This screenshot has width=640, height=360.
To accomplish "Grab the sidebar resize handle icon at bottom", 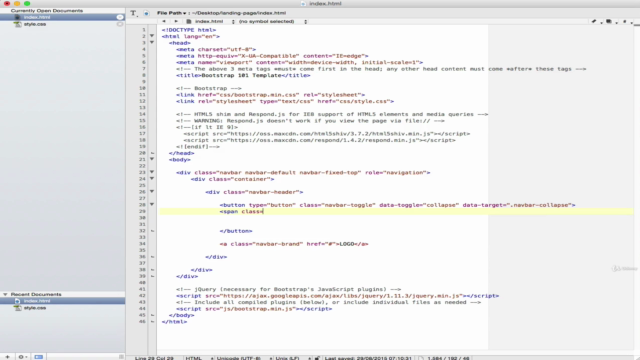I will [121, 357].
